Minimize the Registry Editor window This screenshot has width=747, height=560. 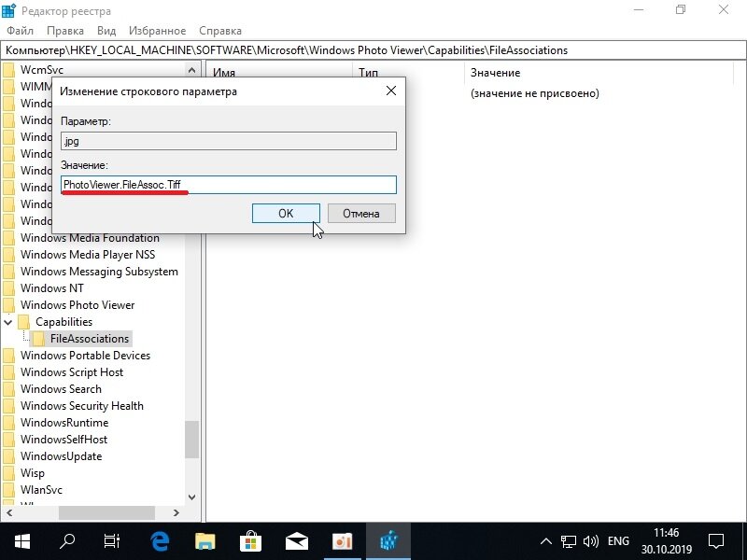639,10
